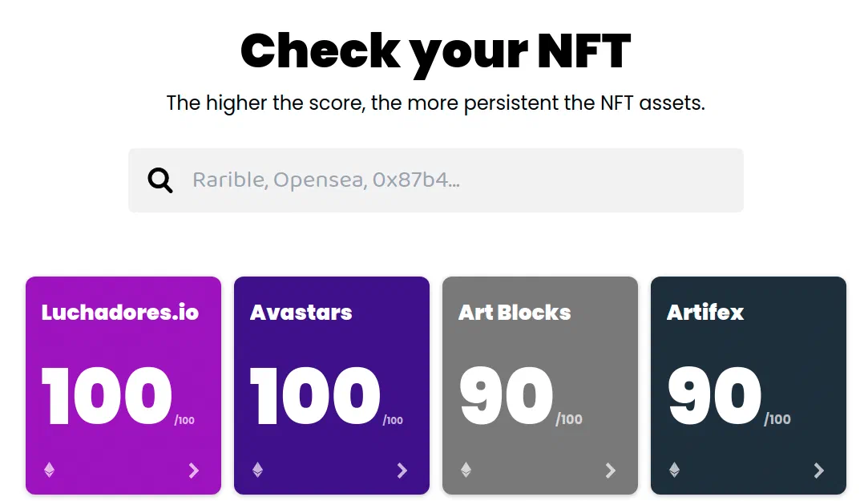The width and height of the screenshot is (868, 501).
Task: Click Ethereum icon on Luchadores.io card
Action: tap(49, 470)
